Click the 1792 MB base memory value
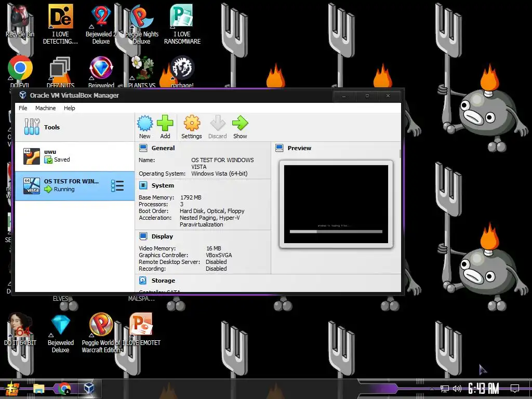This screenshot has width=532, height=399. [191, 197]
